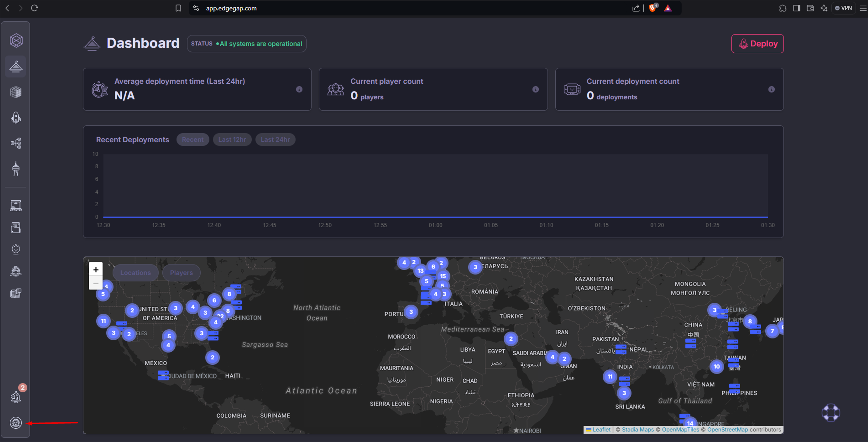The image size is (868, 442).
Task: Zoom out on the map
Action: (x=96, y=283)
